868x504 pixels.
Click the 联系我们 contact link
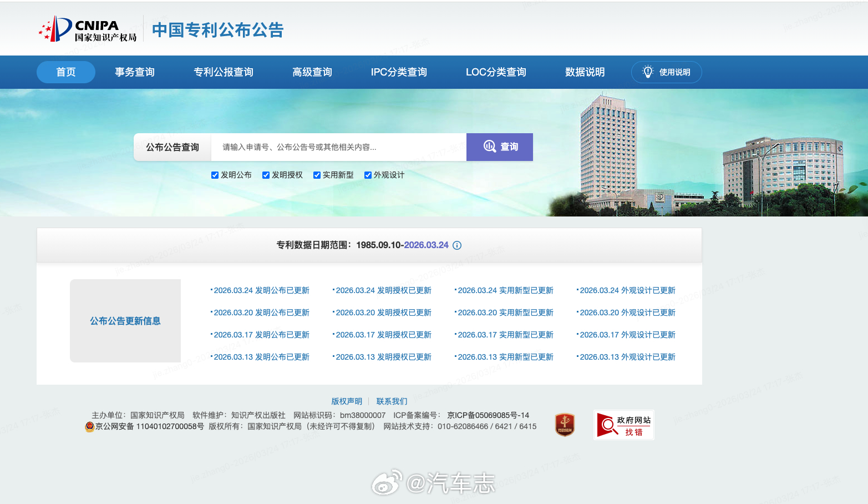coord(392,401)
